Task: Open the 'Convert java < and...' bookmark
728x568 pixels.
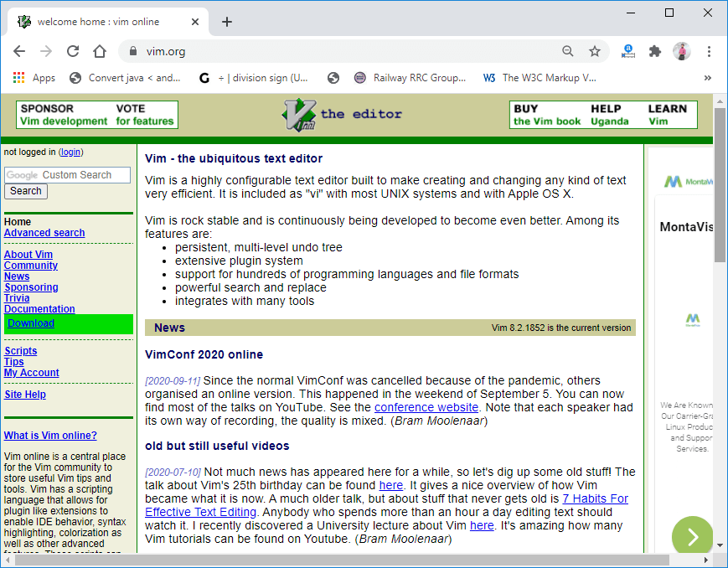Action: pos(125,78)
